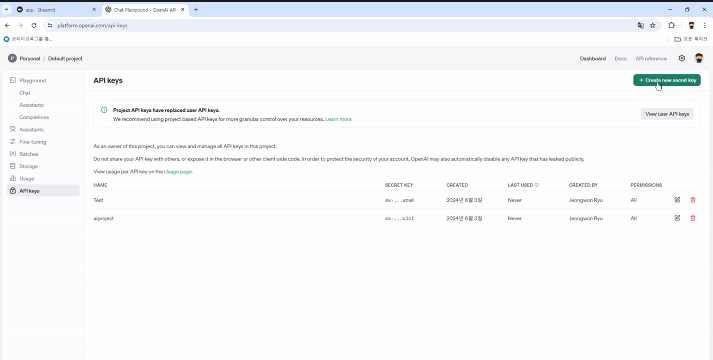This screenshot has width=713, height=360.
Task: Open the settings gear icon
Action: [x=682, y=58]
